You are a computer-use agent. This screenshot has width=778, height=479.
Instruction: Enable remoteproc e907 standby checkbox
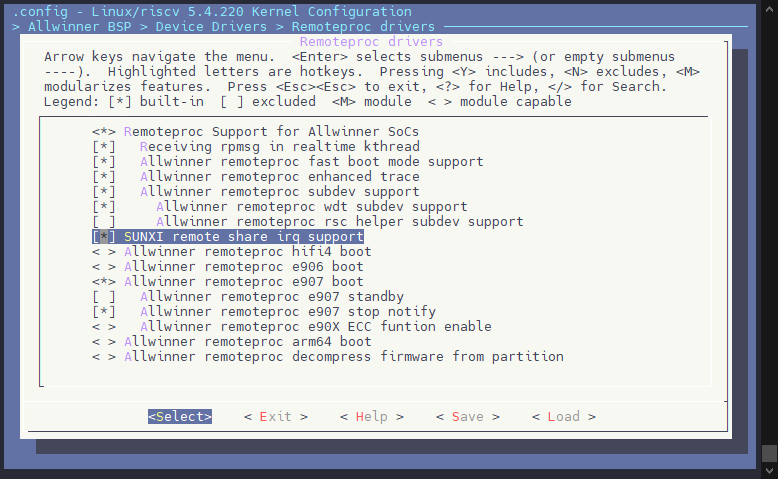coord(104,297)
